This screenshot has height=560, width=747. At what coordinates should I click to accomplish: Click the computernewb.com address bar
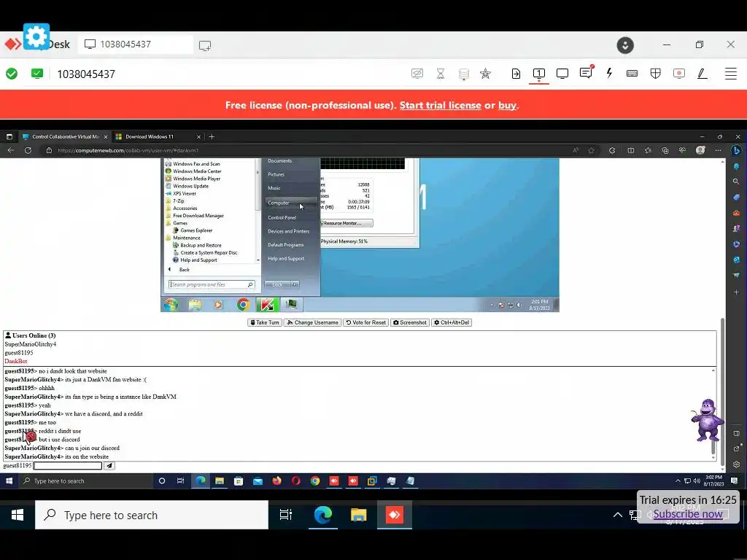click(305, 150)
